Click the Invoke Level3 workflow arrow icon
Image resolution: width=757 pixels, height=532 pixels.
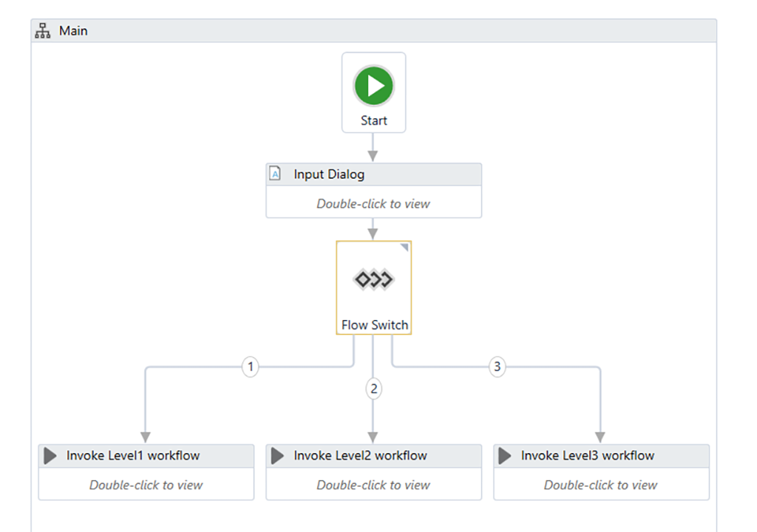pos(505,456)
